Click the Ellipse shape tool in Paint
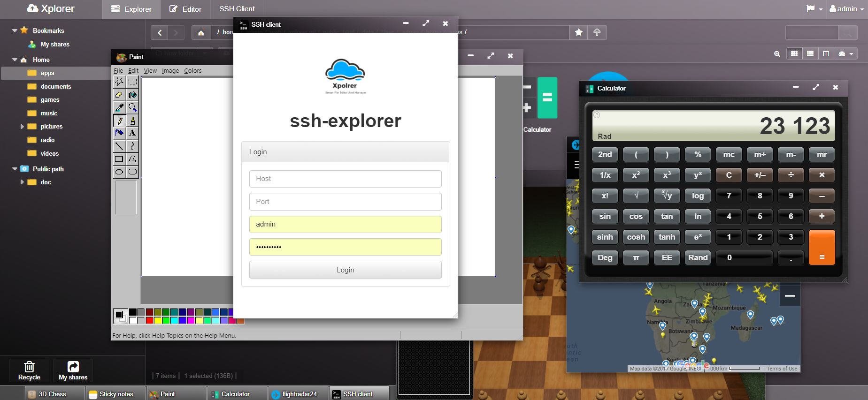The height and width of the screenshot is (400, 868). point(120,172)
